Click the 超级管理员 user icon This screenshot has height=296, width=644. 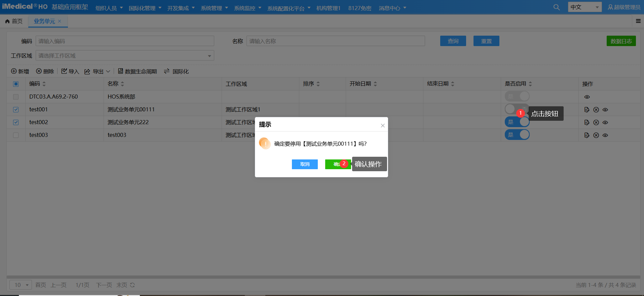610,7
